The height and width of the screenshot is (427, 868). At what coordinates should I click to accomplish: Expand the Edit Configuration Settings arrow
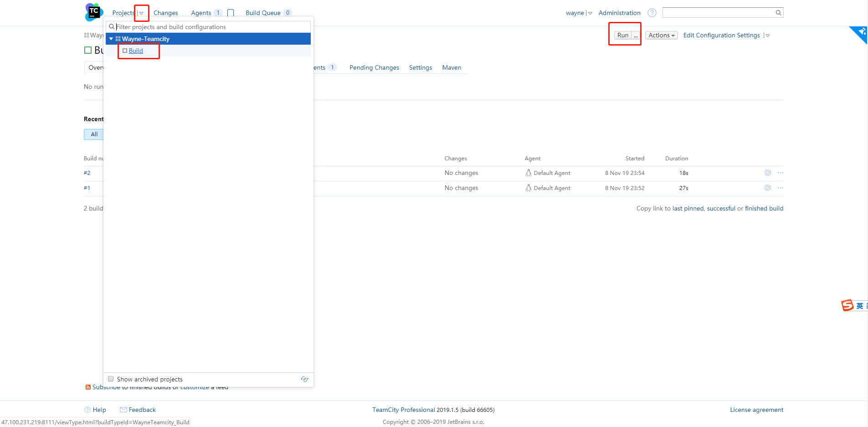coord(768,36)
